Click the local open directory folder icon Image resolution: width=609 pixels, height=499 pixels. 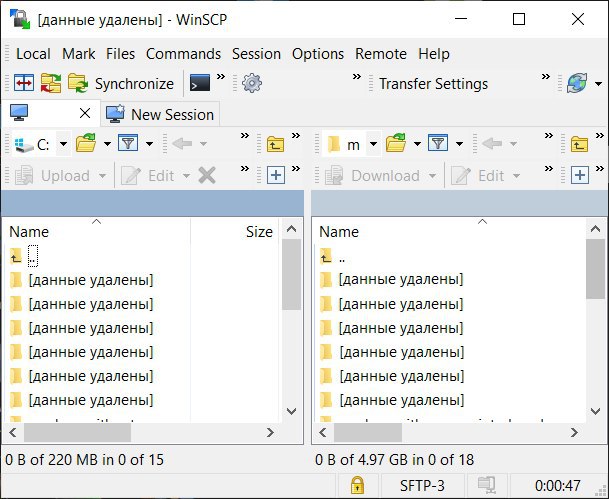click(x=86, y=143)
